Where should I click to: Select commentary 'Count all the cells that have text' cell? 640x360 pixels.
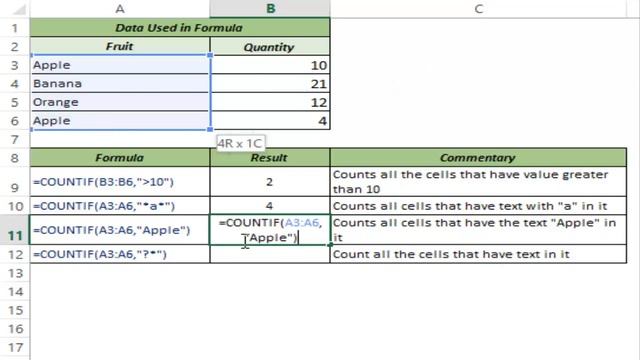tap(478, 254)
